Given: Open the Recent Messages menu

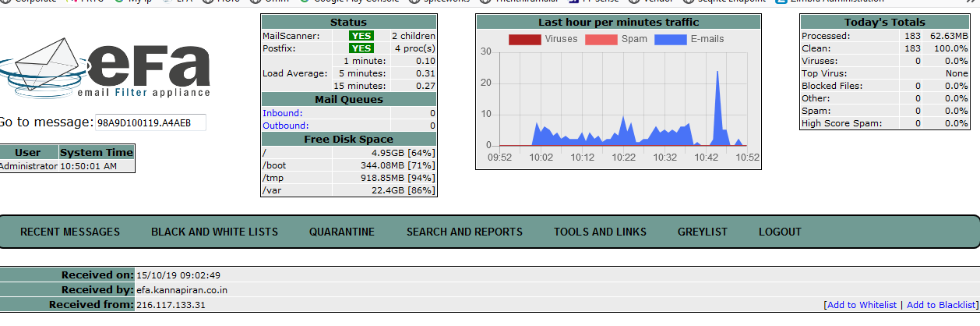Looking at the screenshot, I should click(x=70, y=232).
